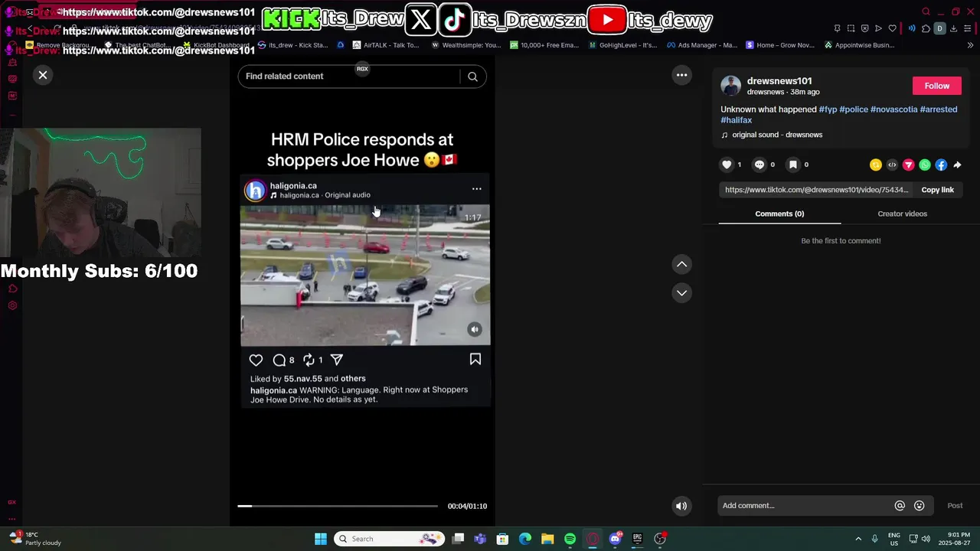The height and width of the screenshot is (551, 980).
Task: Open the Wealthsimple bookmark
Action: 466,45
